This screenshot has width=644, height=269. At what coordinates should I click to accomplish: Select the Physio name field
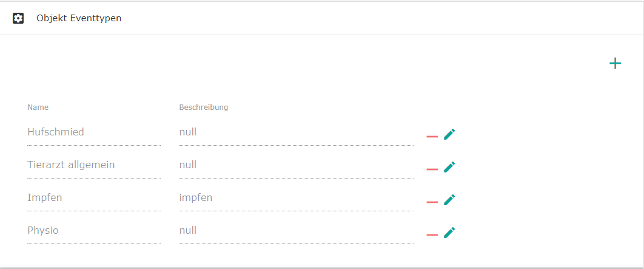[x=93, y=231]
